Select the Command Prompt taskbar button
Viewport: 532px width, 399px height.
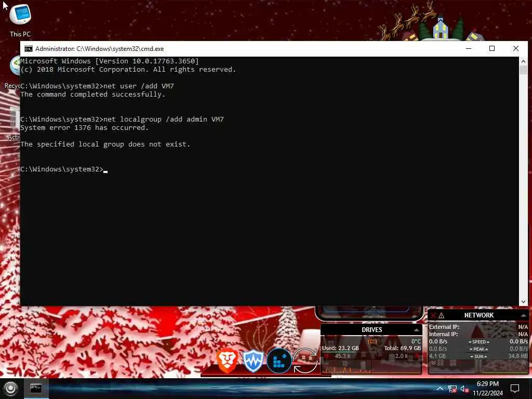pyautogui.click(x=36, y=389)
